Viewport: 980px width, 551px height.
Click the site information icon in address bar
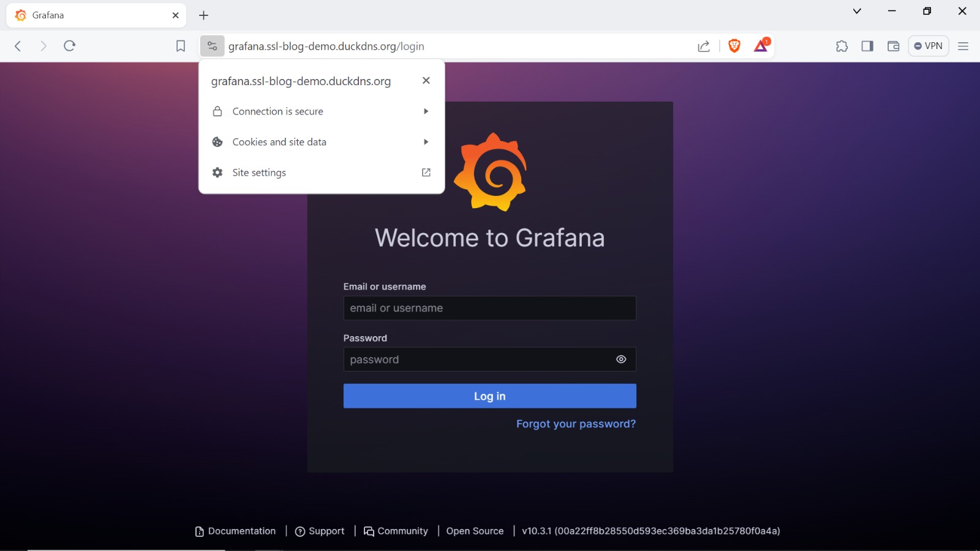pos(212,46)
